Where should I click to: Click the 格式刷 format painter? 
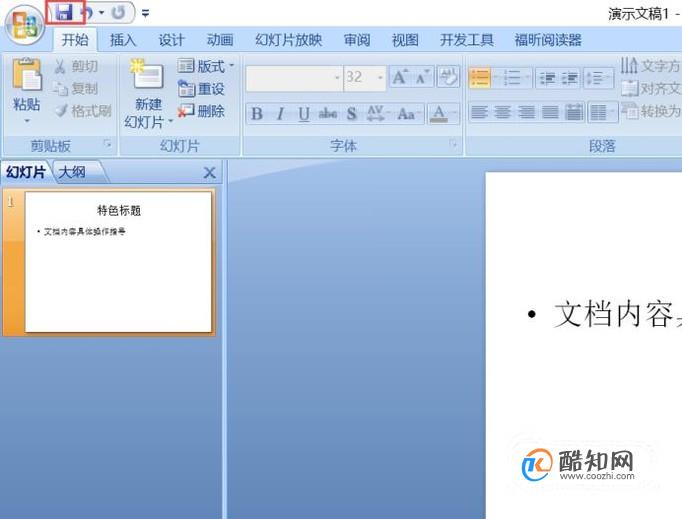[x=83, y=111]
